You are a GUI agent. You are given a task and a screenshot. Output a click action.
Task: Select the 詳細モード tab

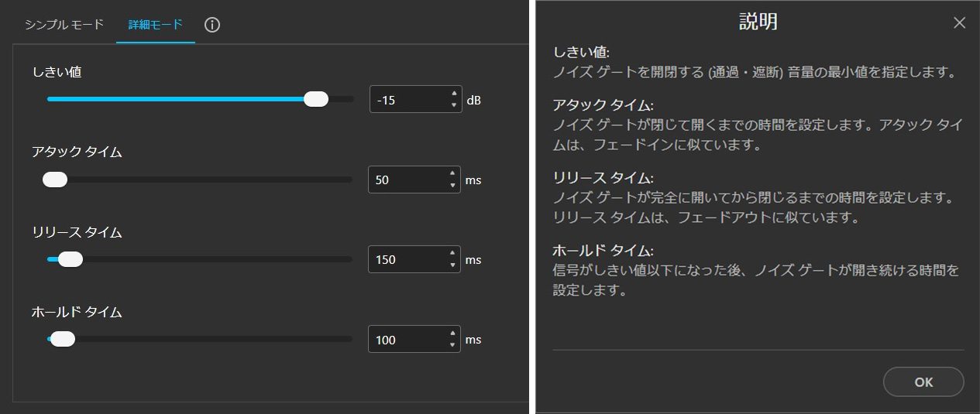156,25
